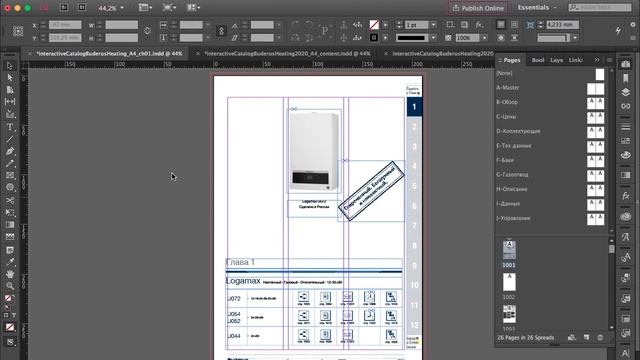
Task: Select the Rectangle Frame tool
Action: (10, 176)
